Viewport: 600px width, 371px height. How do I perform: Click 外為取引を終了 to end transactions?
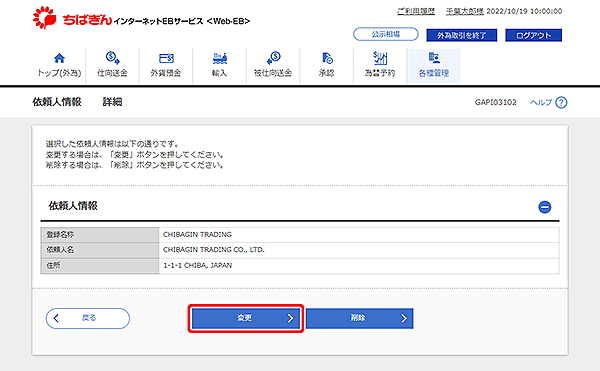[461, 35]
